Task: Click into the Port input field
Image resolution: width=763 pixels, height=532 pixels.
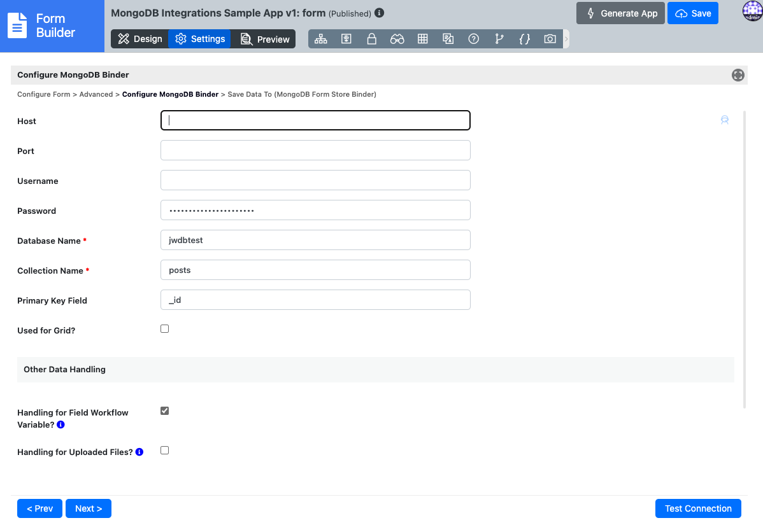Action: (315, 150)
